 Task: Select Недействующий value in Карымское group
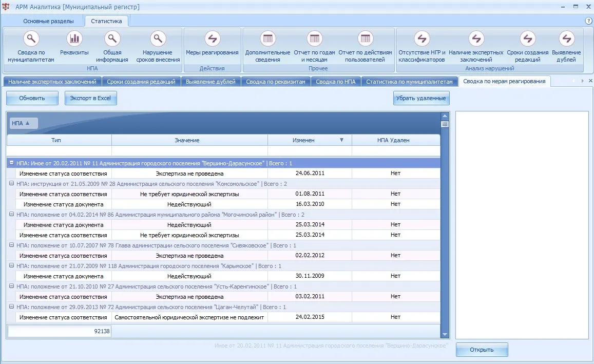189,276
